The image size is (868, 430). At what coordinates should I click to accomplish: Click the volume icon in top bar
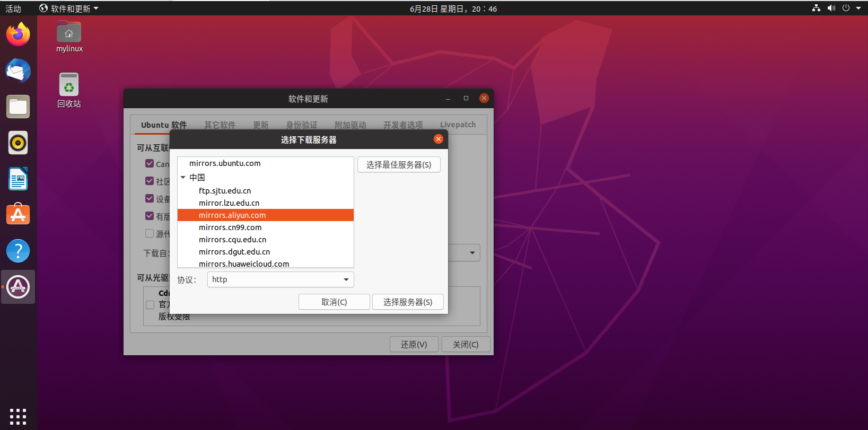831,8
